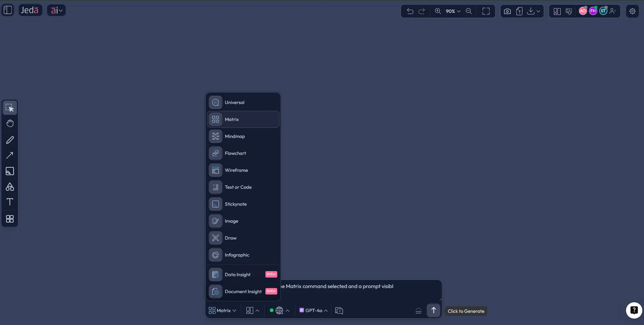
Task: Toggle the image exclusion option near GPT-4o
Action: click(339, 310)
